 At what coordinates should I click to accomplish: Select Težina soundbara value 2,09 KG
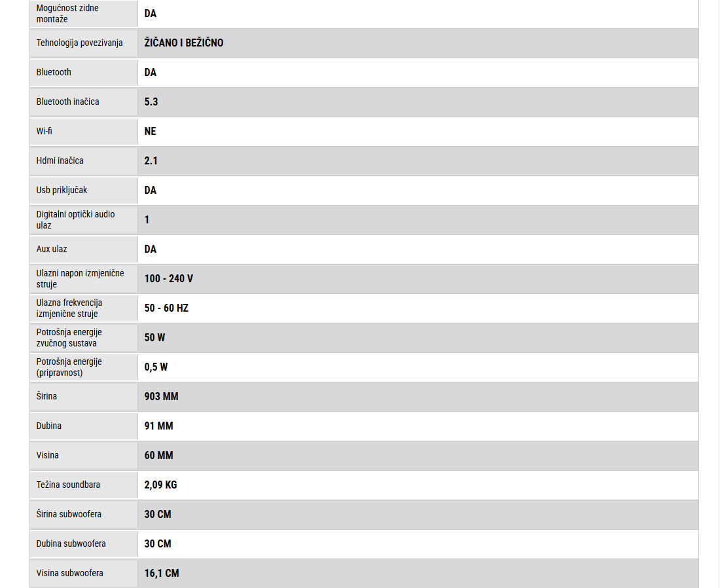(x=160, y=485)
